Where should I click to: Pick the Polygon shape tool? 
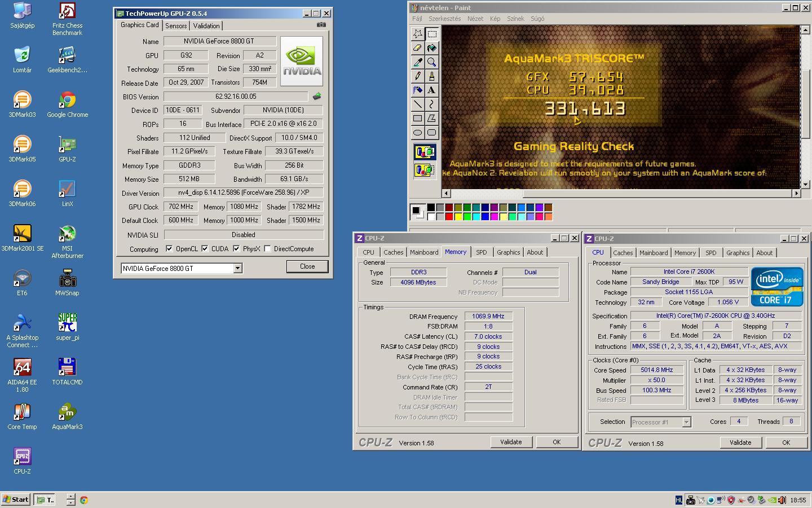tap(431, 119)
